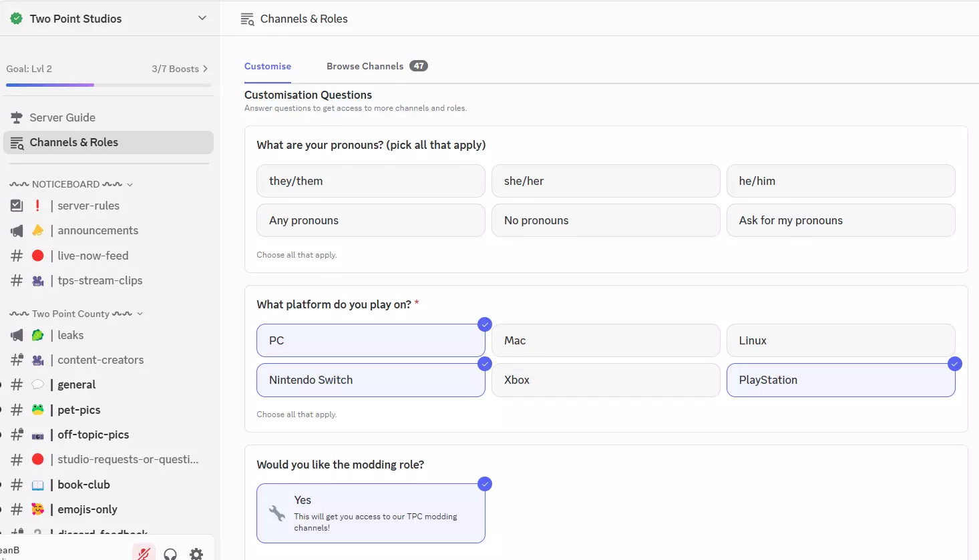This screenshot has width=979, height=560.
Task: Open the 3/7 Boosts link
Action: (179, 69)
